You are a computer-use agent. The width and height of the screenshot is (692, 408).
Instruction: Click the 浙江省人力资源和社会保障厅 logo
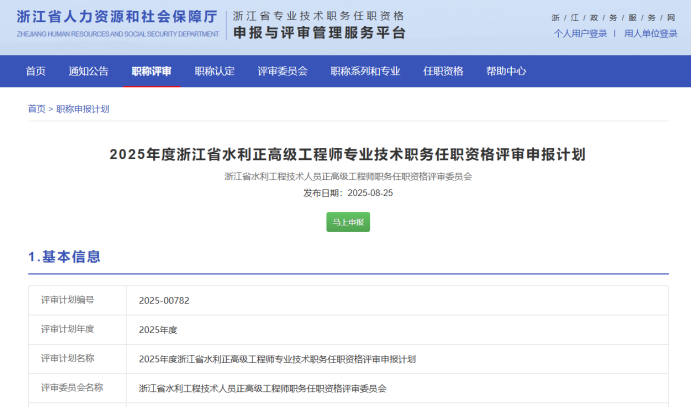[x=118, y=23]
